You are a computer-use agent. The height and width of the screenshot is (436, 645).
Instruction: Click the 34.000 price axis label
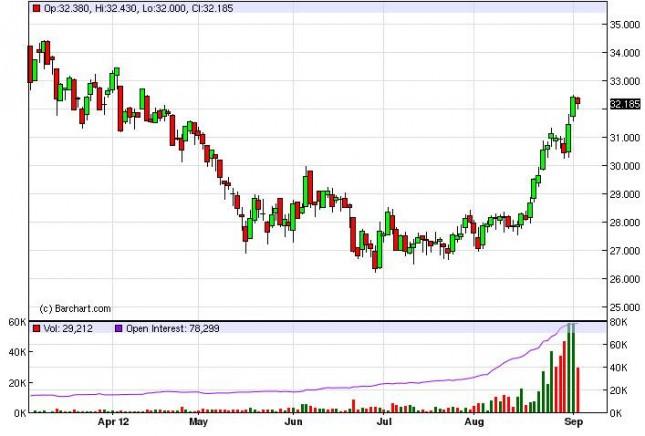pyautogui.click(x=624, y=53)
